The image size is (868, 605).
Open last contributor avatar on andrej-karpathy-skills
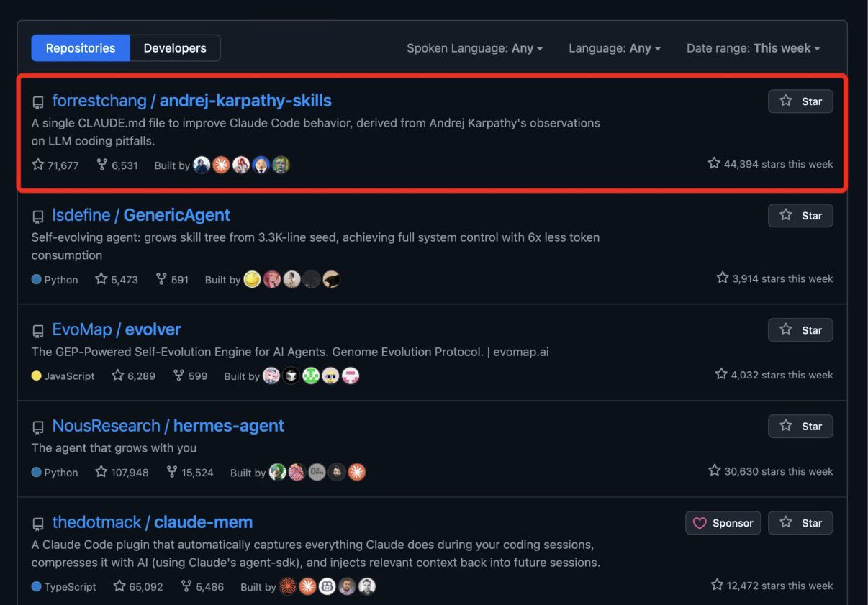281,165
